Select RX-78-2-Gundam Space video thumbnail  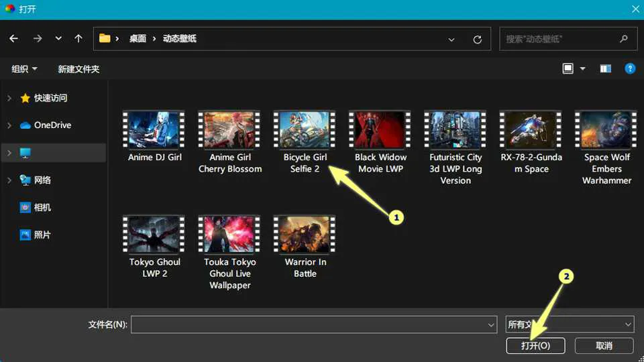coord(531,129)
